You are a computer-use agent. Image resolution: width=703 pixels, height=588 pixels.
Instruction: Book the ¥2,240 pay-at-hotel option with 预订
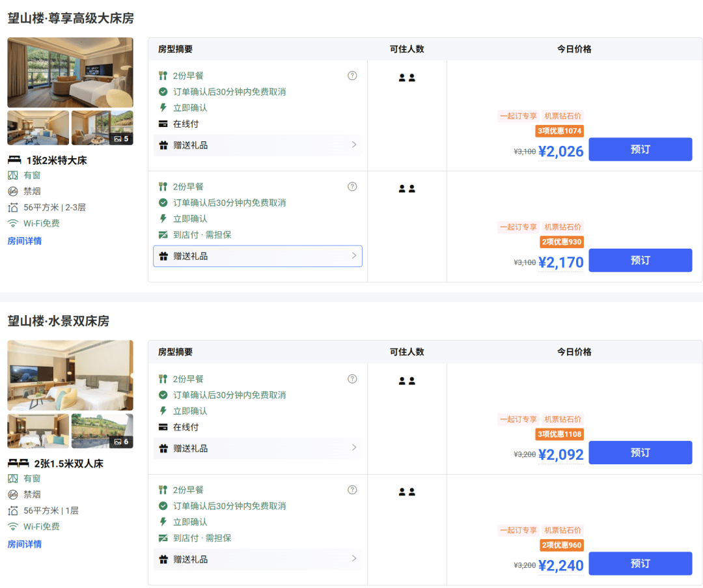click(641, 563)
